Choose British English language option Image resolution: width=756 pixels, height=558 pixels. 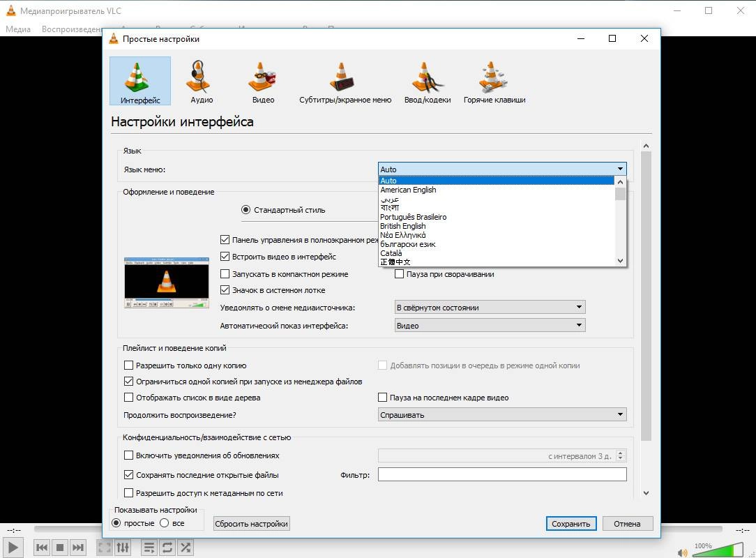click(497, 226)
